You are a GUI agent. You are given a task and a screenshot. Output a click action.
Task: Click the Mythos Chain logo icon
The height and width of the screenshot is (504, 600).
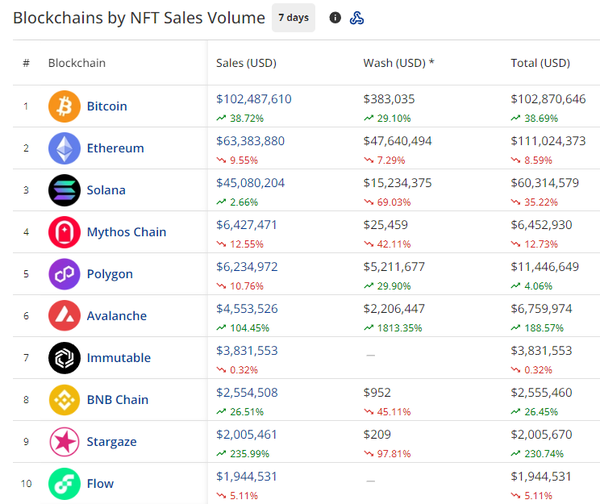pos(64,232)
